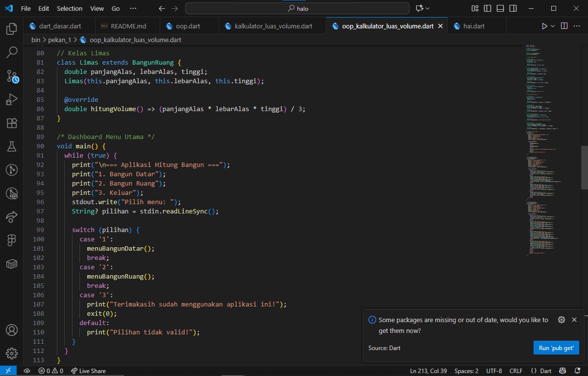Switch to the kalkulator_luas_volume.dart tab
The image size is (588, 376).
coord(273,26)
